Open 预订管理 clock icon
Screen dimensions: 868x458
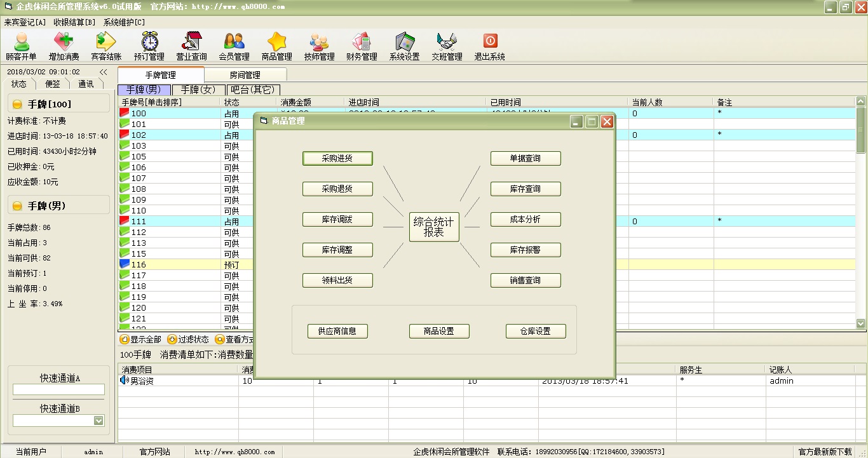click(x=149, y=43)
